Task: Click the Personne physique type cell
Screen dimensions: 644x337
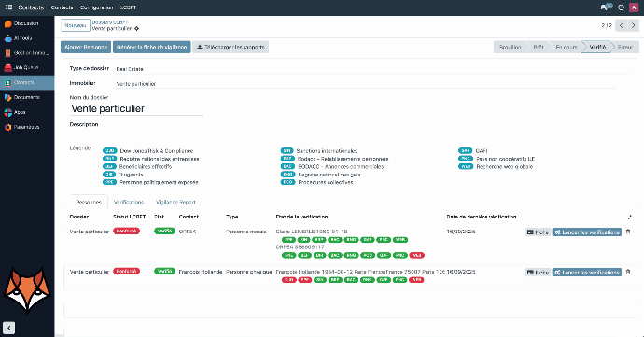Action: pyautogui.click(x=249, y=272)
